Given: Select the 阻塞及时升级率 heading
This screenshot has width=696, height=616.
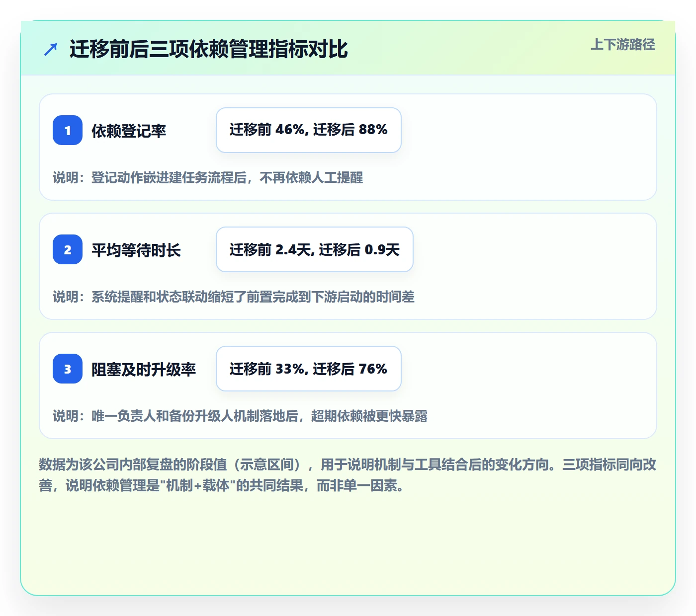Looking at the screenshot, I should coord(144,369).
